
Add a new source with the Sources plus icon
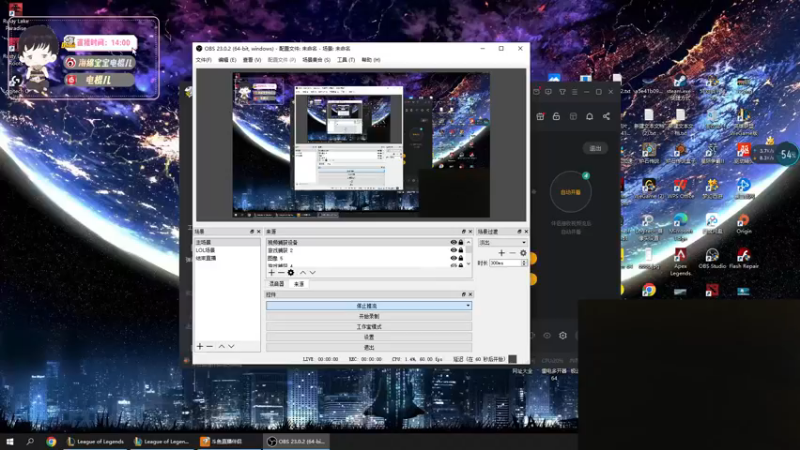pyautogui.click(x=271, y=273)
